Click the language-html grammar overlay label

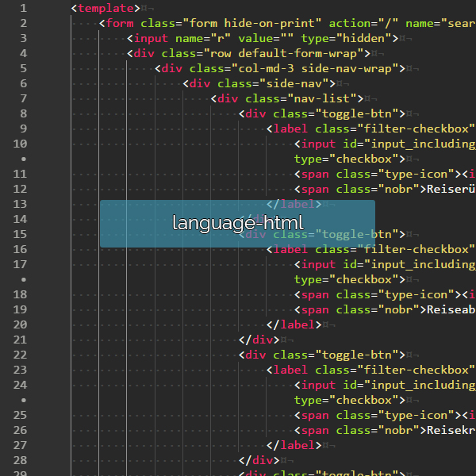coord(238,223)
